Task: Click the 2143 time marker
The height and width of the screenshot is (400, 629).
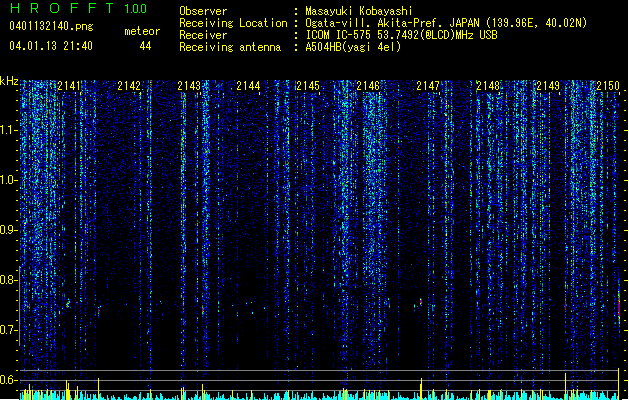Action: tap(189, 86)
